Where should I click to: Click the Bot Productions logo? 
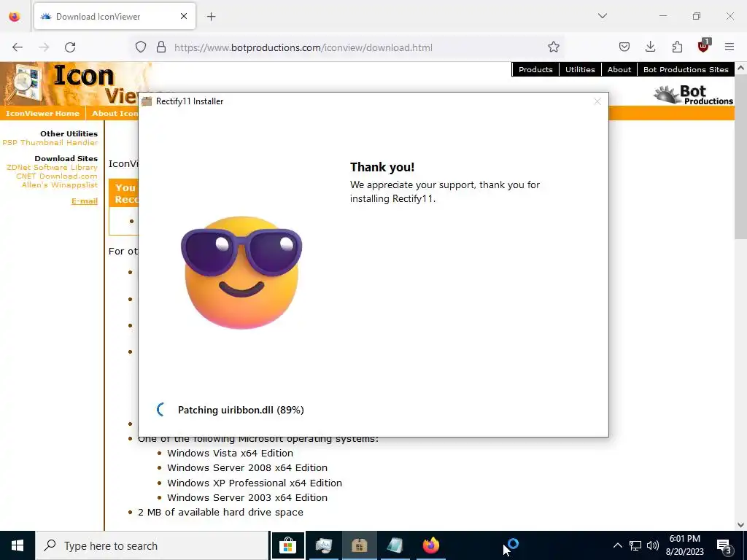[693, 94]
